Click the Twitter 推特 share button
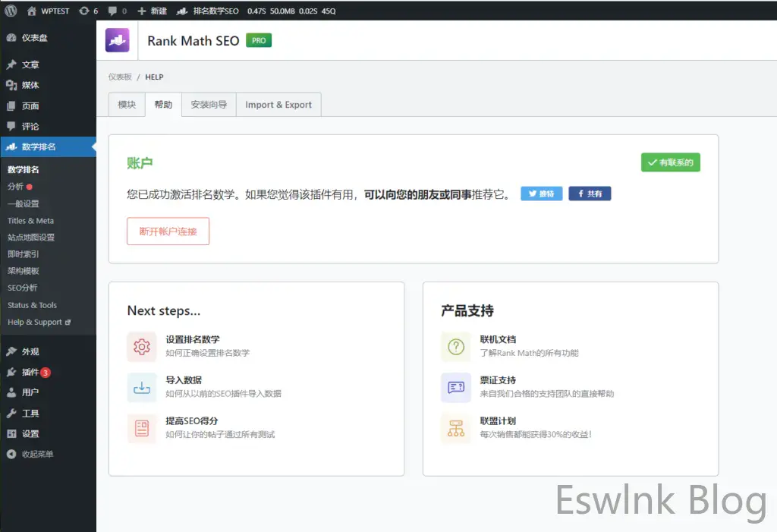 541,194
